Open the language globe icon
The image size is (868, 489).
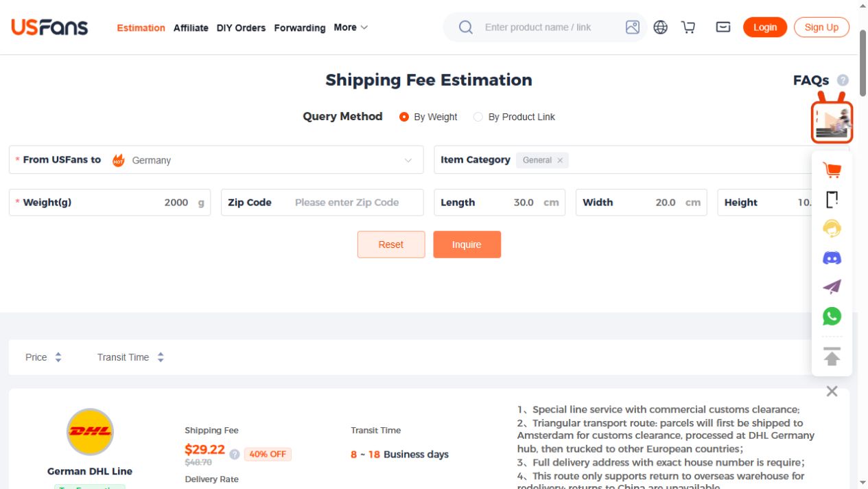[x=661, y=27]
